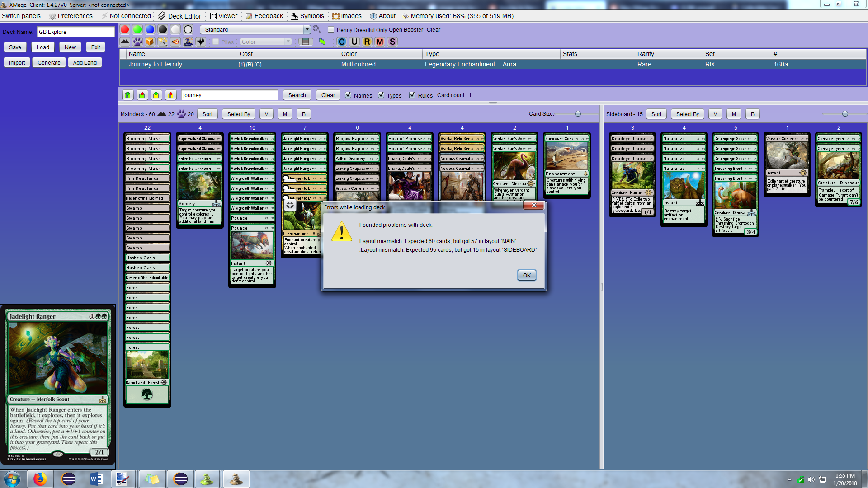Click the Load deck button
Viewport: 868px width, 488px height.
click(43, 47)
